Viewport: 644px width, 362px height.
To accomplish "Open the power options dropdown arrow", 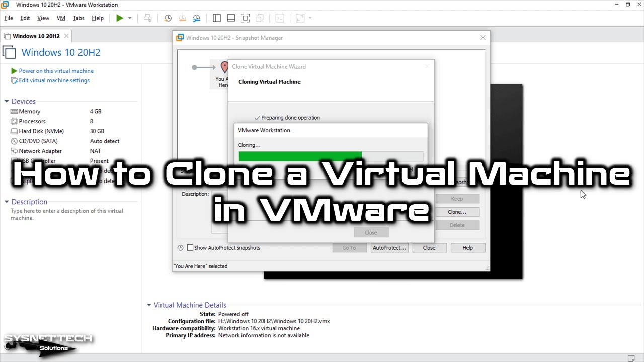I will [129, 18].
